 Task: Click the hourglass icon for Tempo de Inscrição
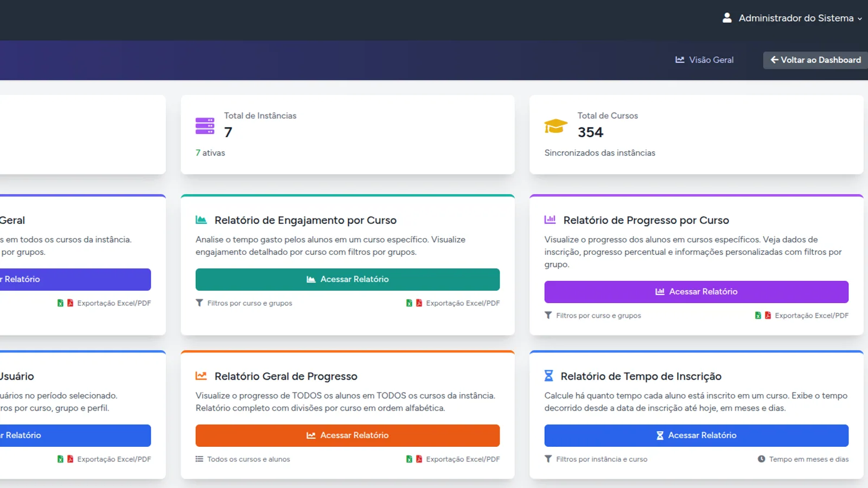coord(548,376)
